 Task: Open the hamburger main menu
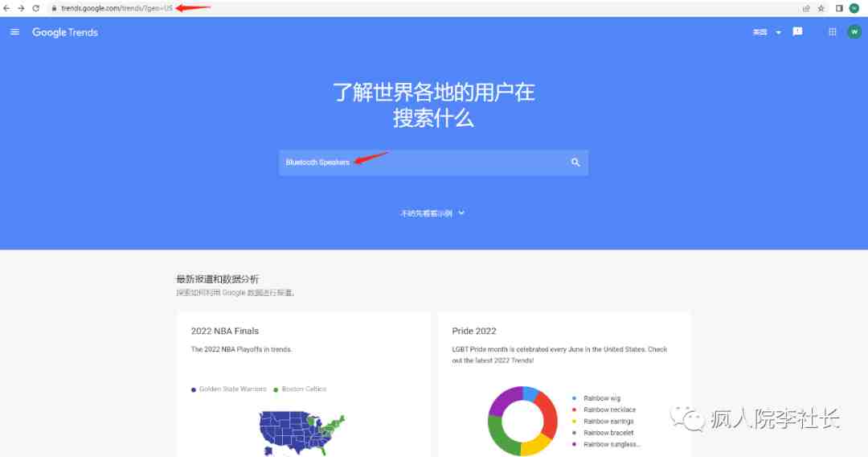15,32
